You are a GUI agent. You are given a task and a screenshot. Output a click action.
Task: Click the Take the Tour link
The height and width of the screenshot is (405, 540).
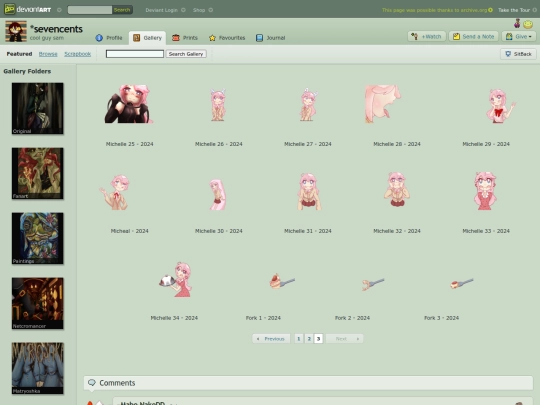[x=514, y=10]
